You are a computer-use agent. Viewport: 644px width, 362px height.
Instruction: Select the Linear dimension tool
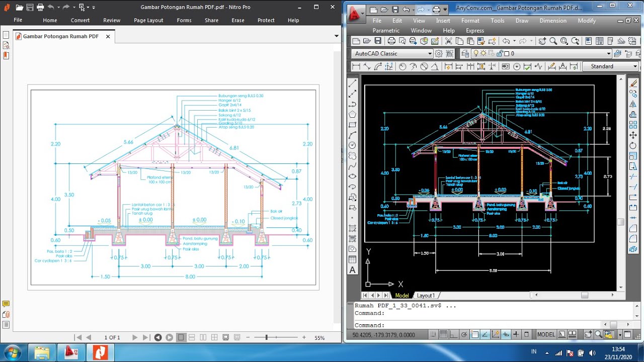(356, 66)
